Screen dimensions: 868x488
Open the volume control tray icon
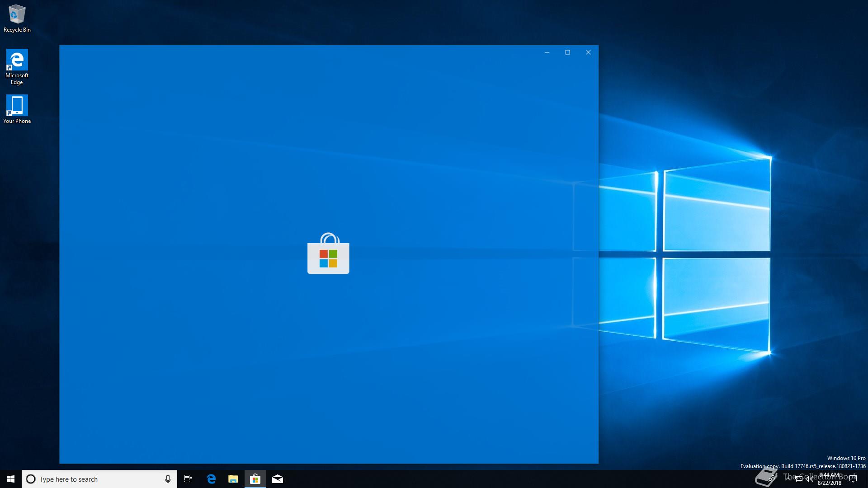tap(809, 479)
